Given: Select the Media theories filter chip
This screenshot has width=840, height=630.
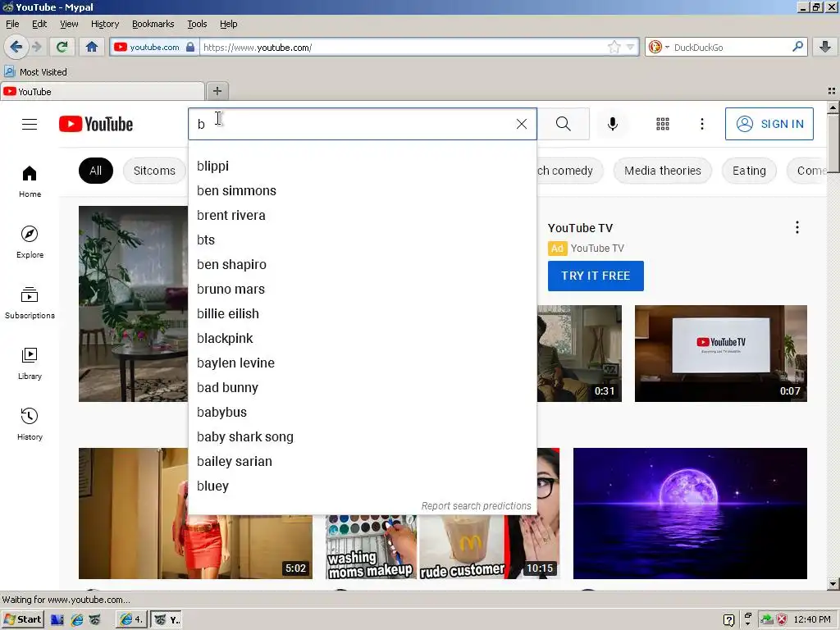Looking at the screenshot, I should (x=663, y=171).
